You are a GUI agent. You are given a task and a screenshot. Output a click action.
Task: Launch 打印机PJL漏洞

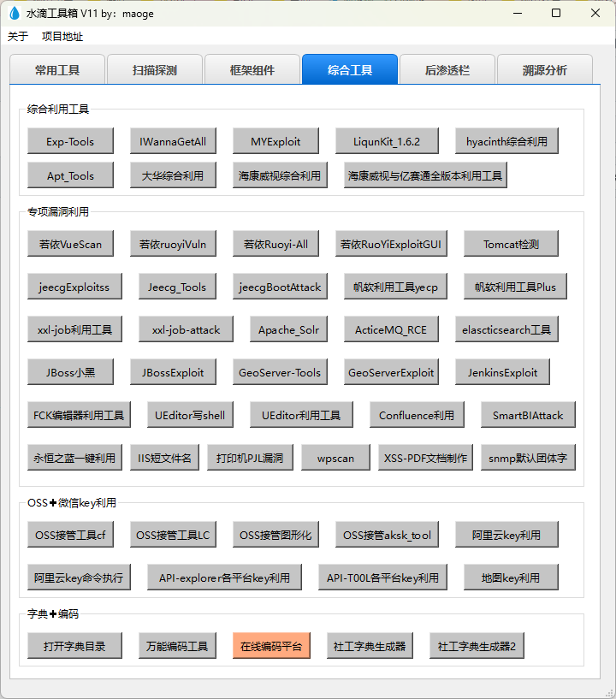pos(250,458)
